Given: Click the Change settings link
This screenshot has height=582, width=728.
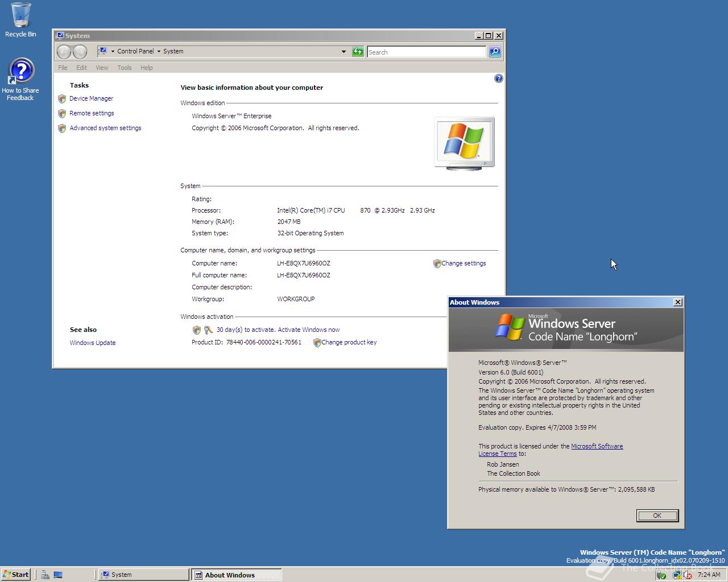Looking at the screenshot, I should pos(464,263).
